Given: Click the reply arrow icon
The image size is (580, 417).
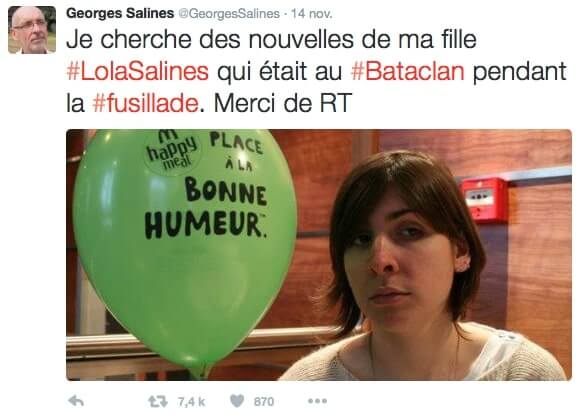Looking at the screenshot, I should (x=76, y=401).
